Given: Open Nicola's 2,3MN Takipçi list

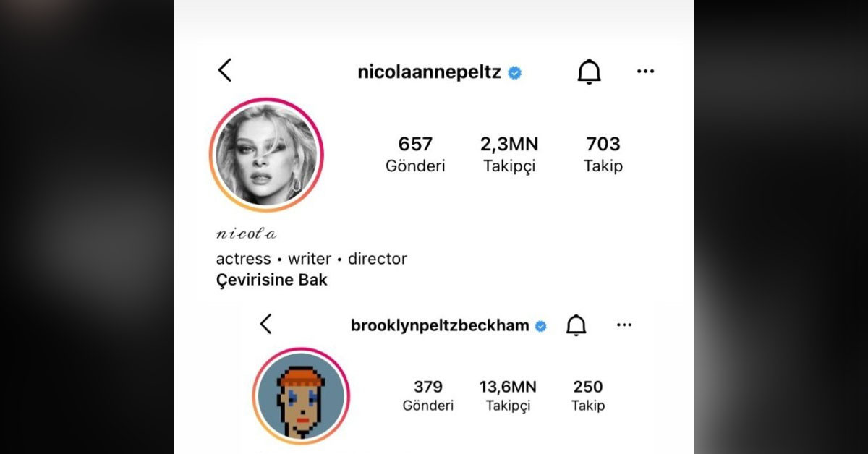Looking at the screenshot, I should click(x=509, y=155).
